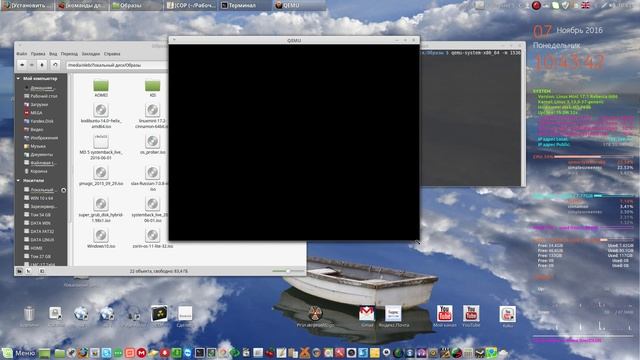
Task: Open the Меню button in bottom panel
Action: pyautogui.click(x=19, y=353)
